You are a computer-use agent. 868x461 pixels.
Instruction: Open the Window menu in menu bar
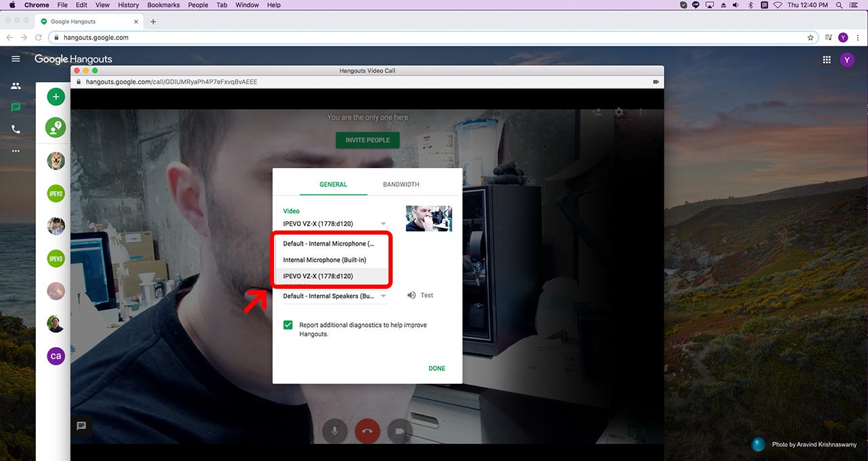247,5
